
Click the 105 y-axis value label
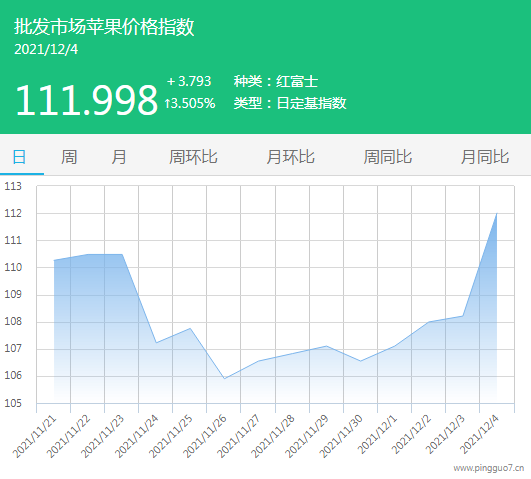13,403
